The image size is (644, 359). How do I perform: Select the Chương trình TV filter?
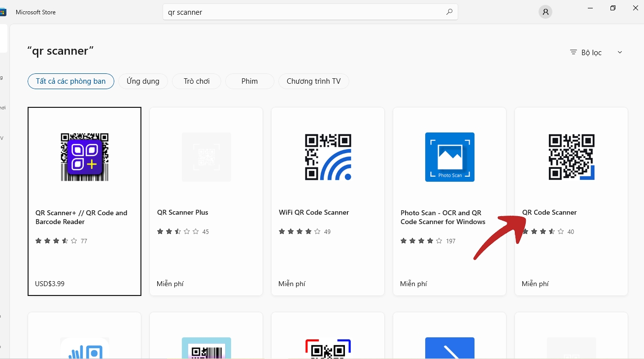313,81
